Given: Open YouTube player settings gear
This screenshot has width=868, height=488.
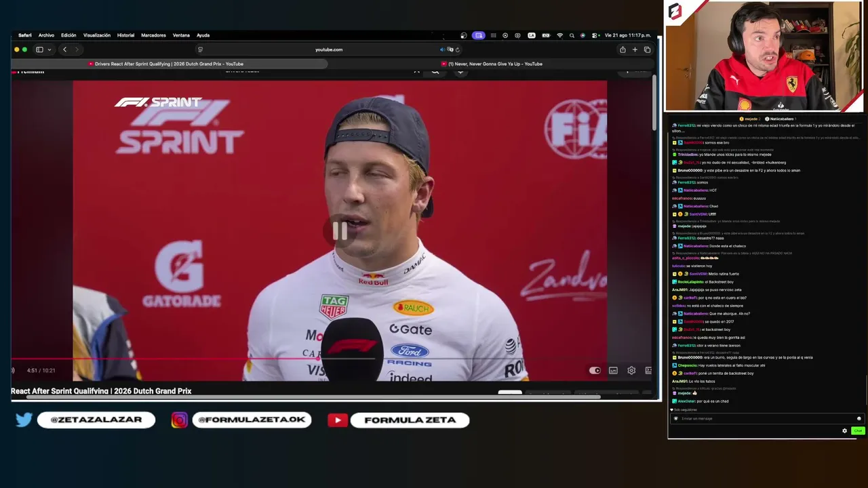Looking at the screenshot, I should pos(631,371).
